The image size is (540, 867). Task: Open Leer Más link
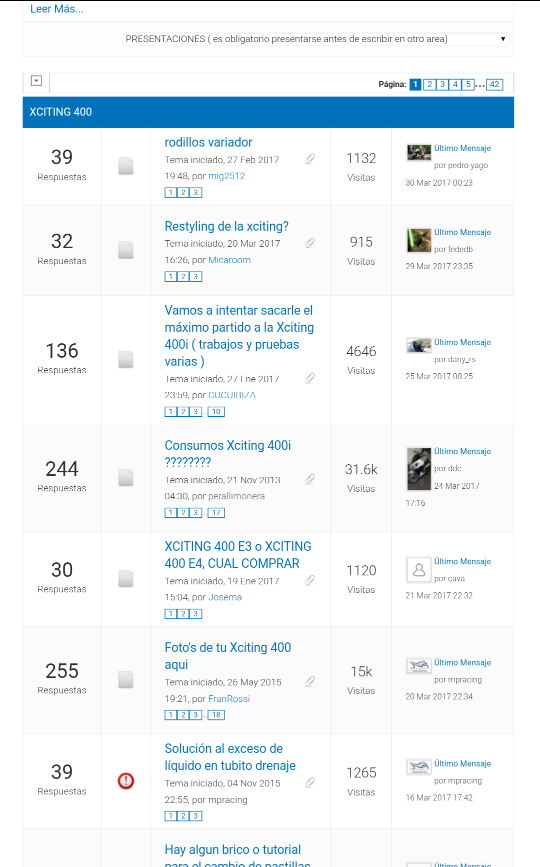[56, 9]
